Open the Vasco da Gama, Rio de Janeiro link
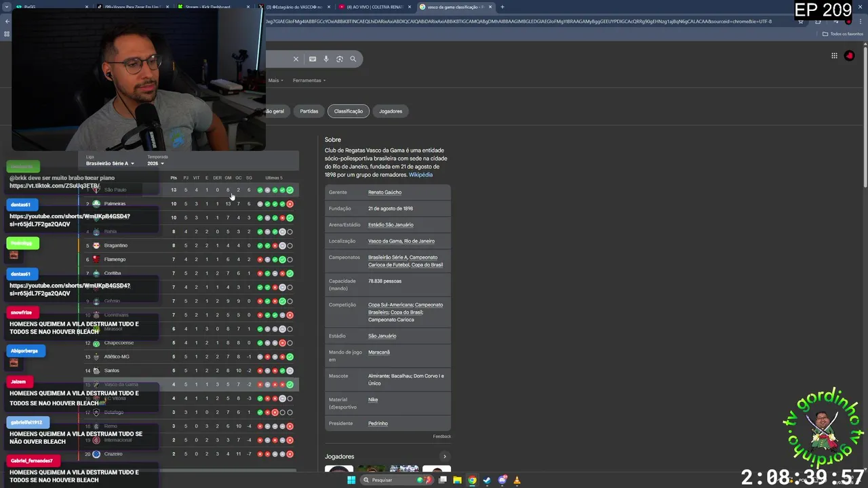Screen dimensions: 868x488 coord(401,241)
